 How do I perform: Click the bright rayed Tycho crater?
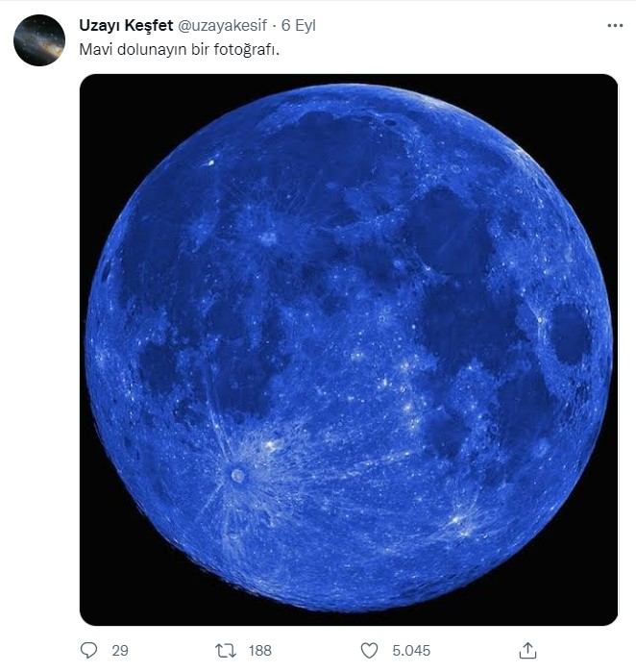tap(237, 475)
